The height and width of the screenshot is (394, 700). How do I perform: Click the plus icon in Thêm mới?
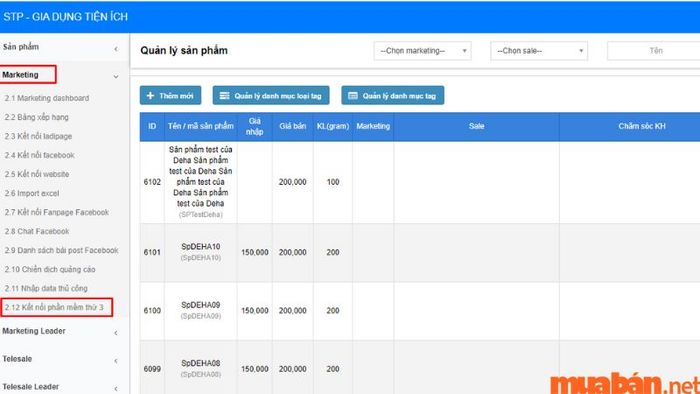(150, 95)
